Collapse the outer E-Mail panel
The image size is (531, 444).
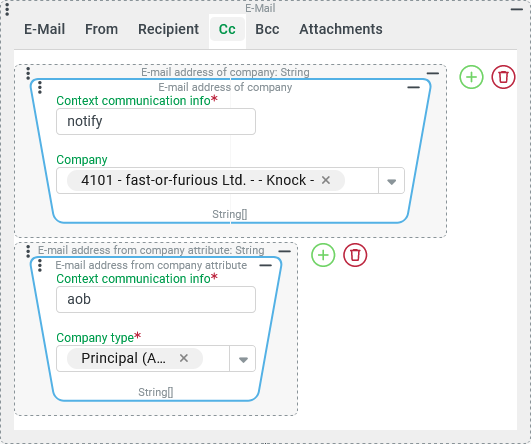coord(517,9)
